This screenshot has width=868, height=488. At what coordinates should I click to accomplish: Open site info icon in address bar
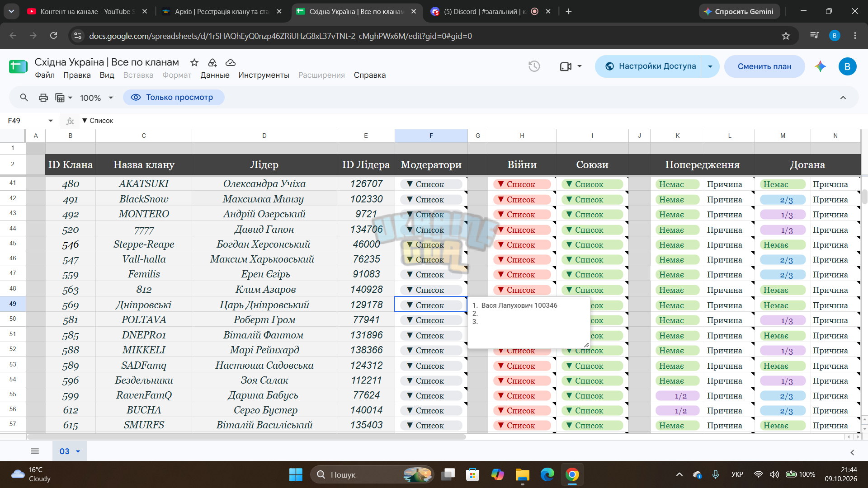click(x=78, y=36)
